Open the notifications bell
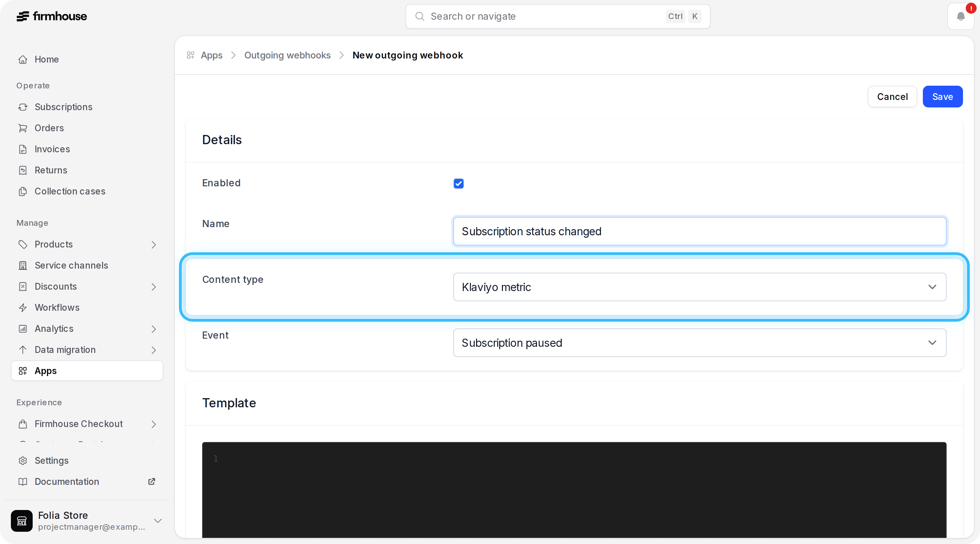980x544 pixels. pos(961,16)
